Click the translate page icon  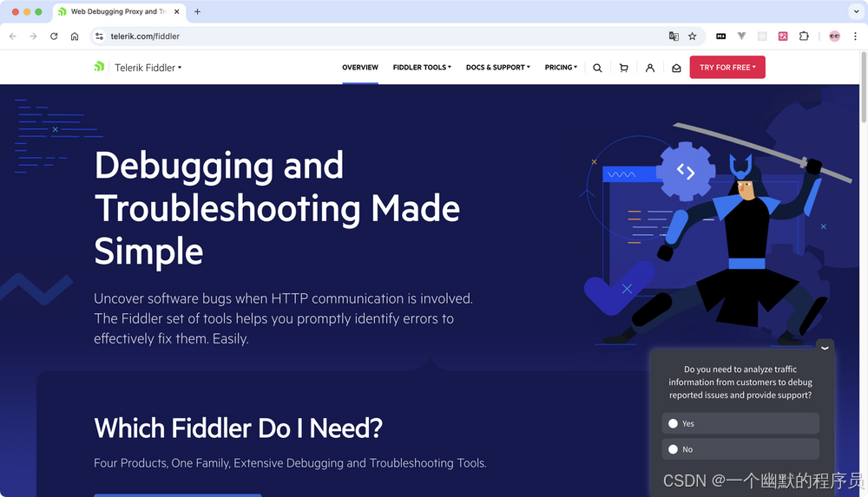click(674, 36)
